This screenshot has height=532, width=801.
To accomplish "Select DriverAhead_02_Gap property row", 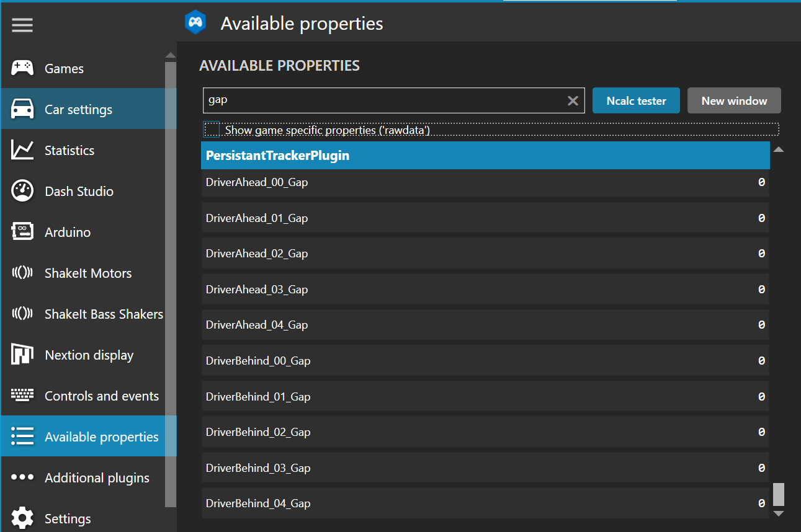I will coord(485,254).
